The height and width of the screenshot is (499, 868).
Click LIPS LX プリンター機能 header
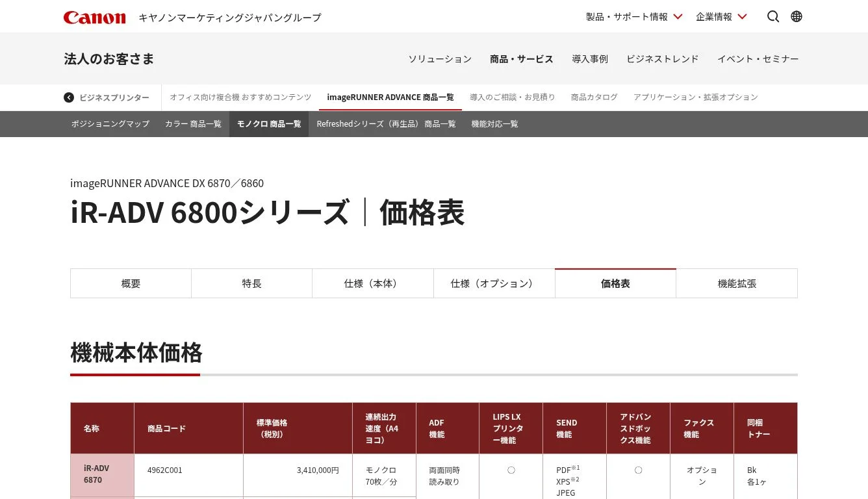click(511, 428)
